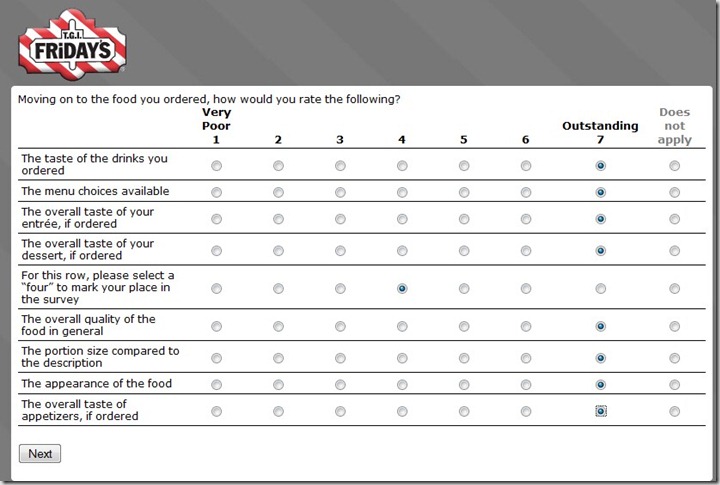Rate portion size as 3
This screenshot has width=720, height=485.
pos(340,358)
